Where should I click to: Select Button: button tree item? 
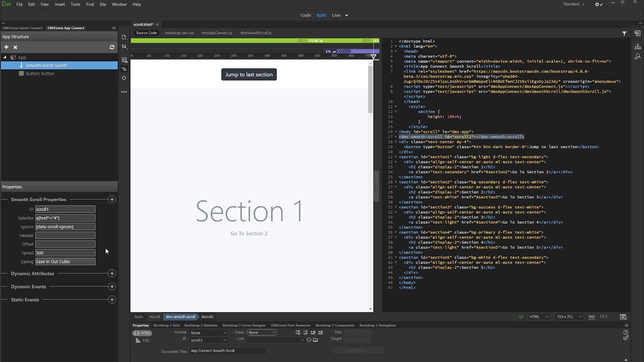pos(40,73)
